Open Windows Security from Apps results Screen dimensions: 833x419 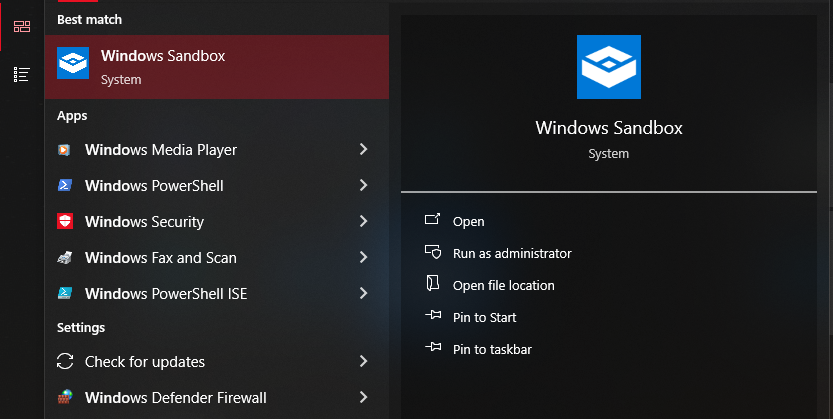pyautogui.click(x=217, y=221)
